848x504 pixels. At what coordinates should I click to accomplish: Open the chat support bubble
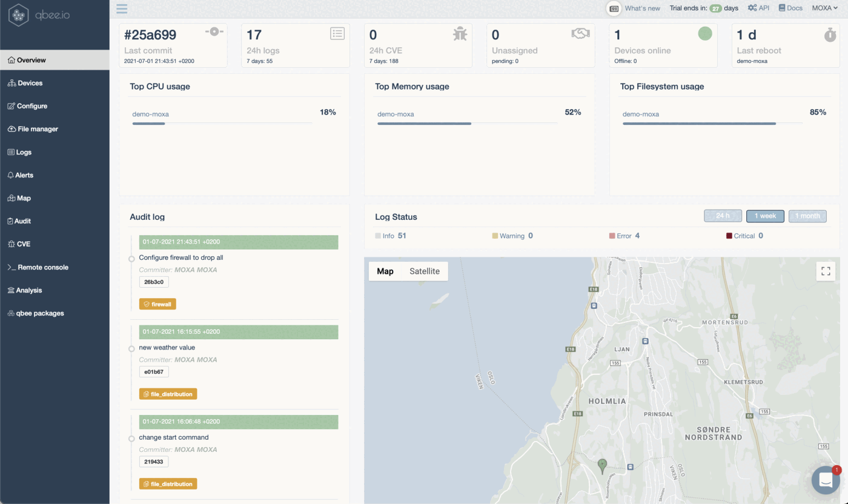826,480
